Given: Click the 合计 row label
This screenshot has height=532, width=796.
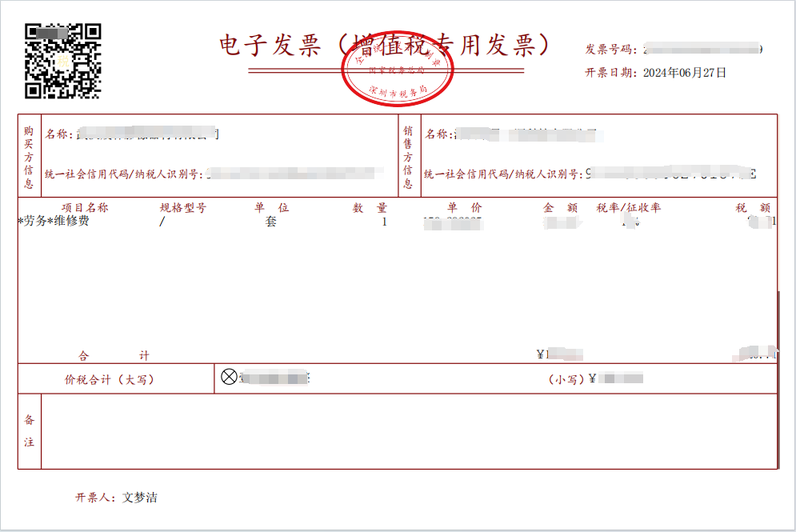Looking at the screenshot, I should [x=114, y=355].
